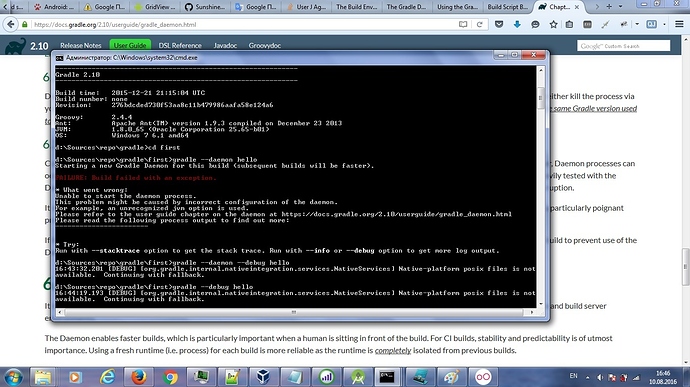Screen dimensions: 690x387
Task: Launch Google Chrome from the taskbar
Action: click(x=170, y=377)
